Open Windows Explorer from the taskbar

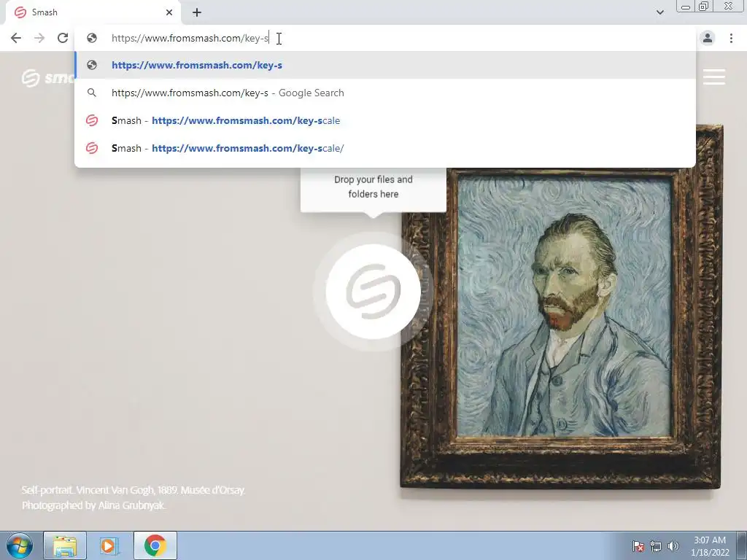pos(65,545)
